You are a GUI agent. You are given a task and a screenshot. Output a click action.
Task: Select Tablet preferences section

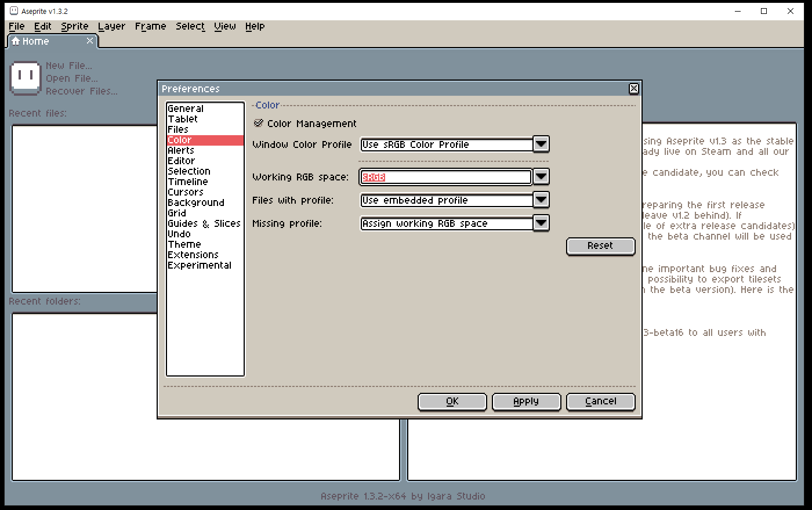point(205,119)
